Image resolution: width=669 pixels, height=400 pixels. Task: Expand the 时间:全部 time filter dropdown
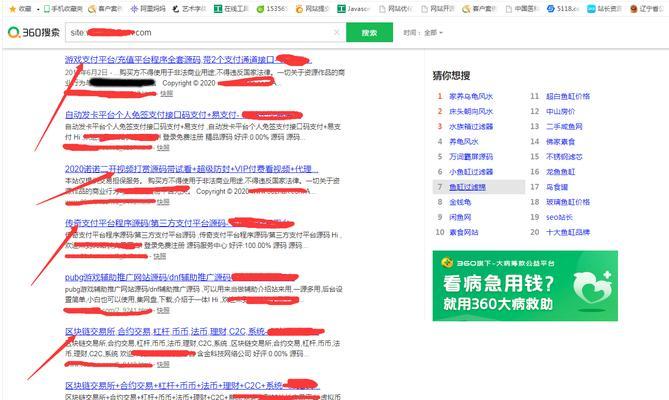click(x=423, y=32)
